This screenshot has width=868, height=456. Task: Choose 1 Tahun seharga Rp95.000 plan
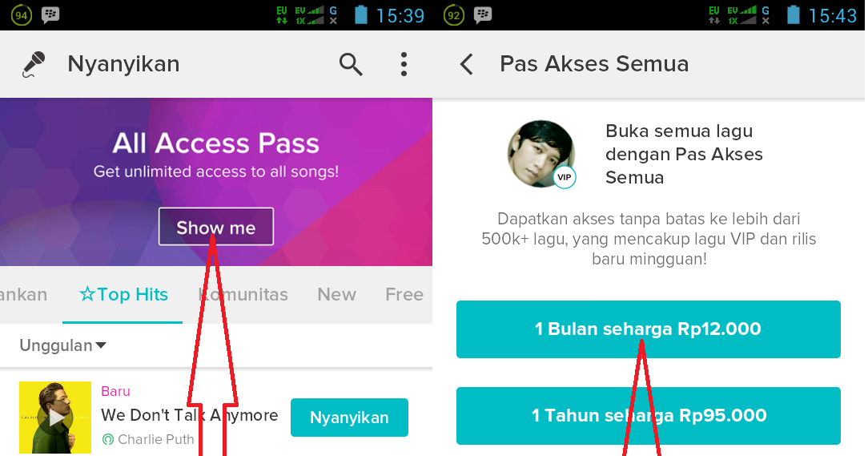point(649,416)
